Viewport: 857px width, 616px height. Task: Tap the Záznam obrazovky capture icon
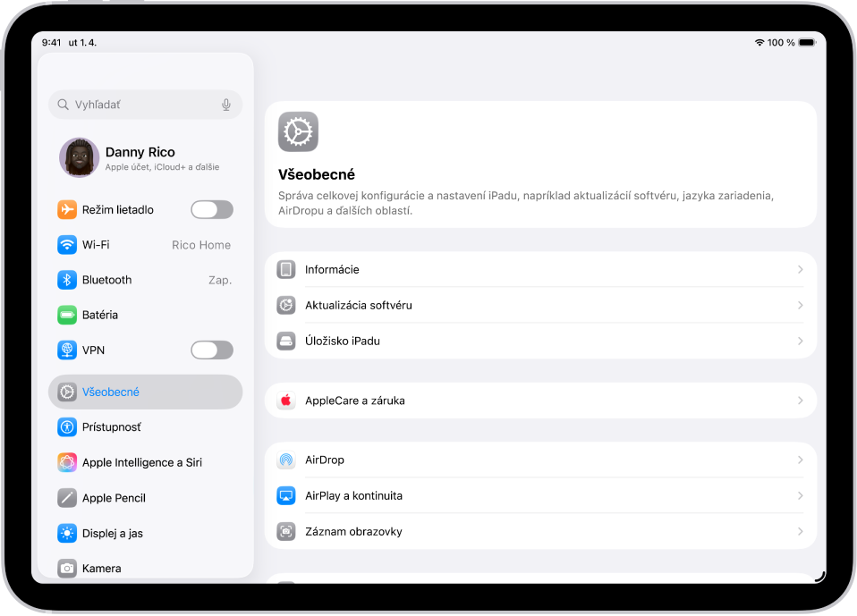pos(286,532)
